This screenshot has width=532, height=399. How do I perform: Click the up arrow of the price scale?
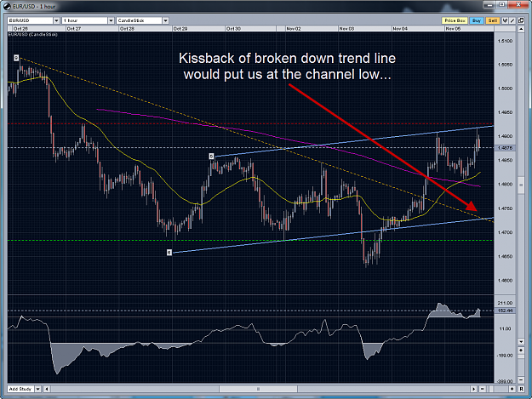[521, 29]
